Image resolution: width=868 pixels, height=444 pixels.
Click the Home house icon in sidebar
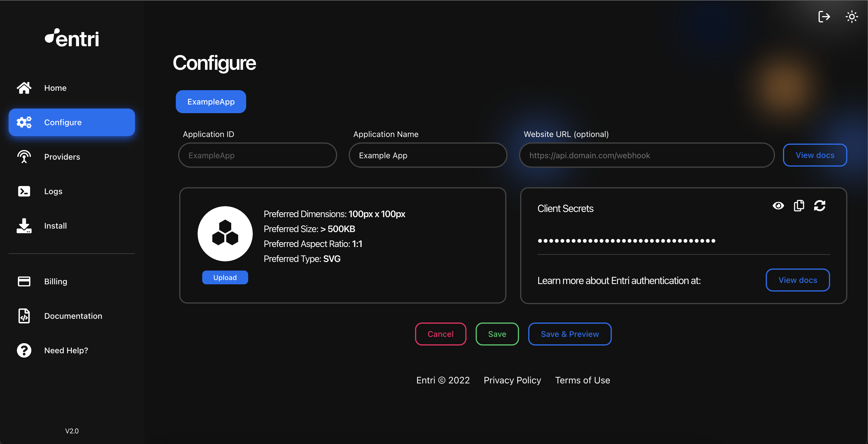(24, 88)
